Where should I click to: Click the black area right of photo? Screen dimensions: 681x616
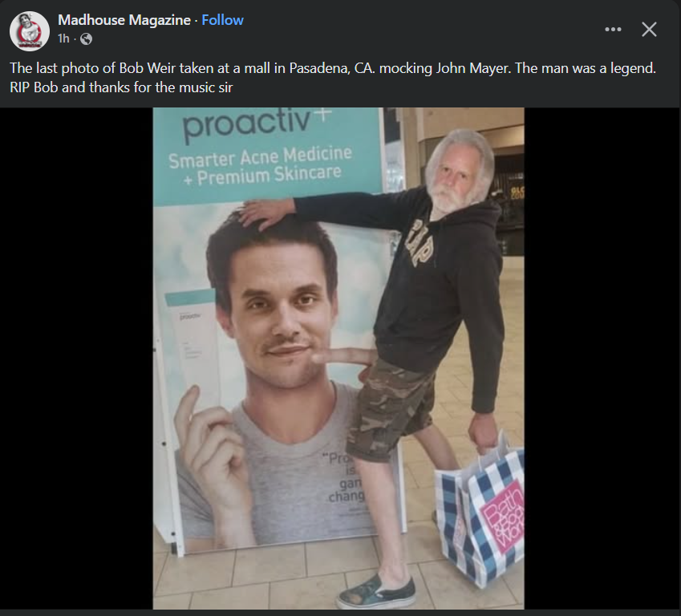pos(602,359)
